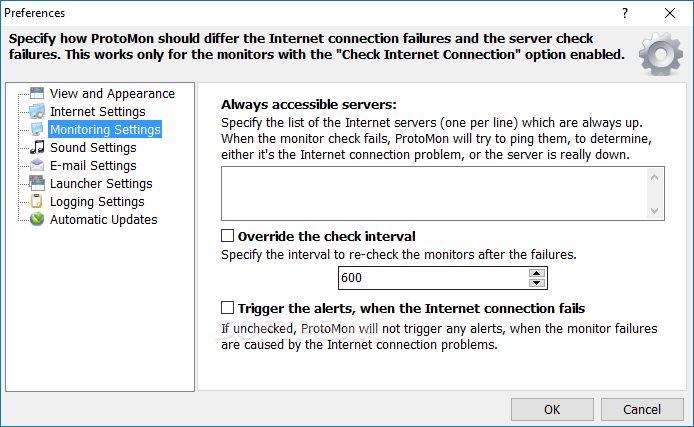694x427 pixels.
Task: Enable Override the check interval checkbox
Action: pos(227,235)
